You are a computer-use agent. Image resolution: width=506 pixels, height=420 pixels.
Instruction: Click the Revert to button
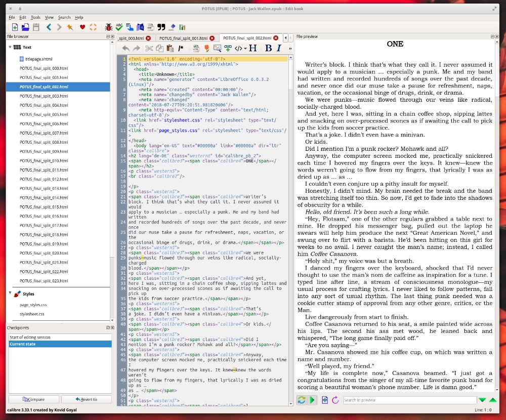click(x=86, y=399)
